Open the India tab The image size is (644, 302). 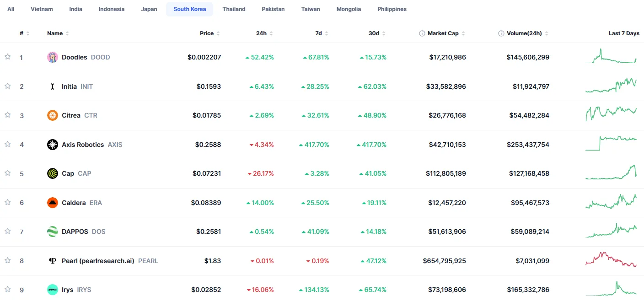pyautogui.click(x=76, y=9)
